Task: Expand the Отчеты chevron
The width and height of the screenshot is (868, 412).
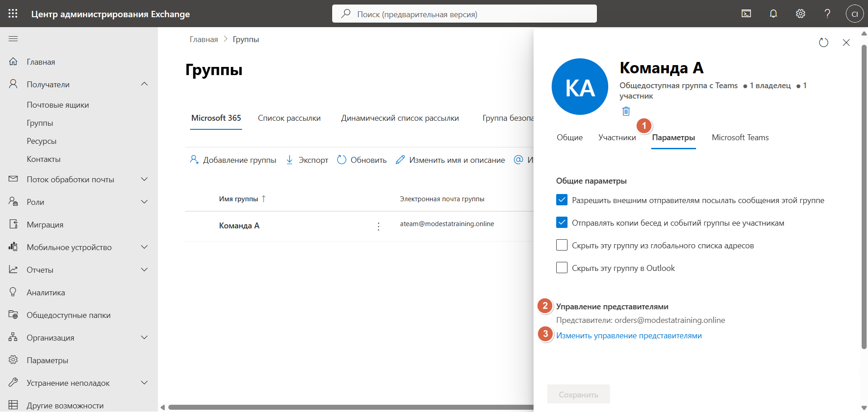Action: (x=144, y=270)
